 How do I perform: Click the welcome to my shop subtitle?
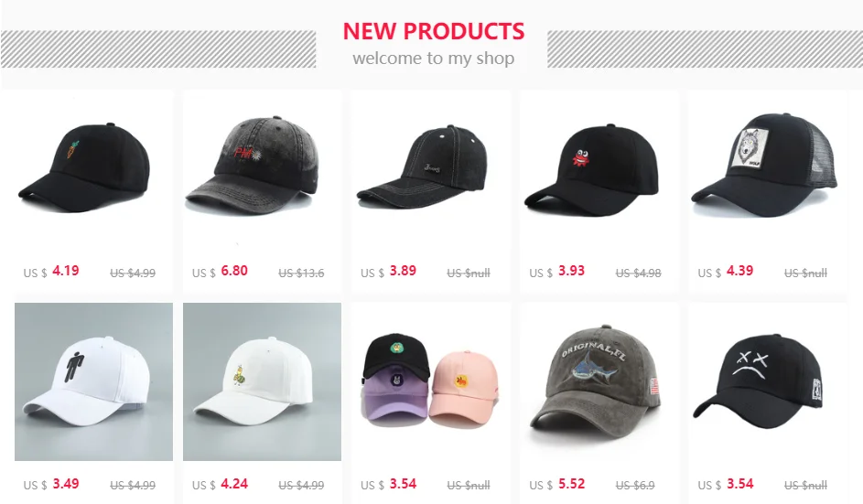tap(434, 58)
